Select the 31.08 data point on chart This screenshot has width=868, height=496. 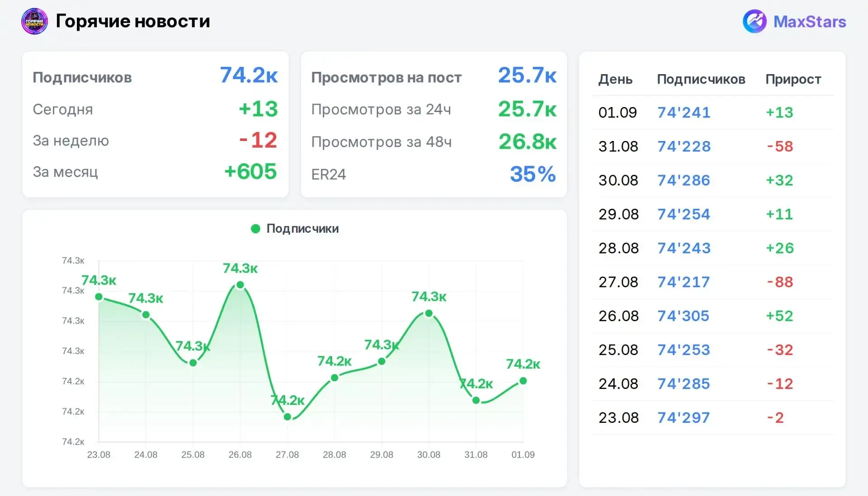point(476,400)
